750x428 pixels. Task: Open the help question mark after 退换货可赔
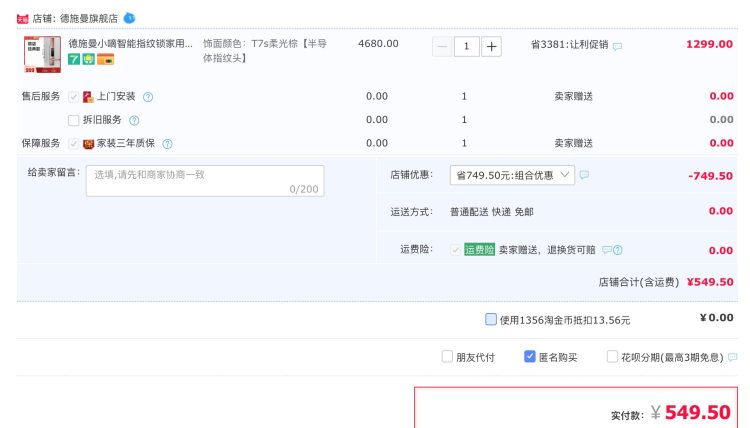pyautogui.click(x=618, y=250)
